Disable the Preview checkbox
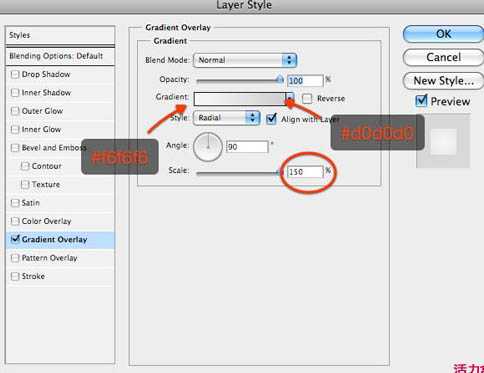This screenshot has width=484, height=373. 421,101
